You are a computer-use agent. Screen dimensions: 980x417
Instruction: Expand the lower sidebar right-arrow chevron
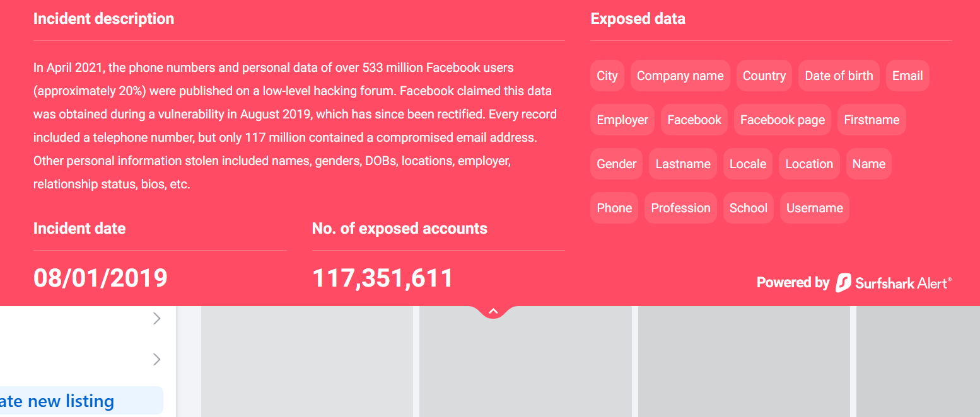click(157, 360)
